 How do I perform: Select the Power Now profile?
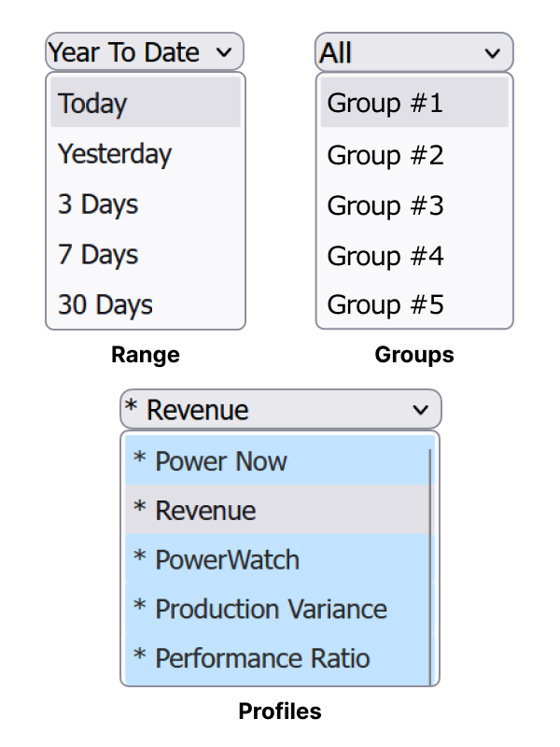(221, 461)
